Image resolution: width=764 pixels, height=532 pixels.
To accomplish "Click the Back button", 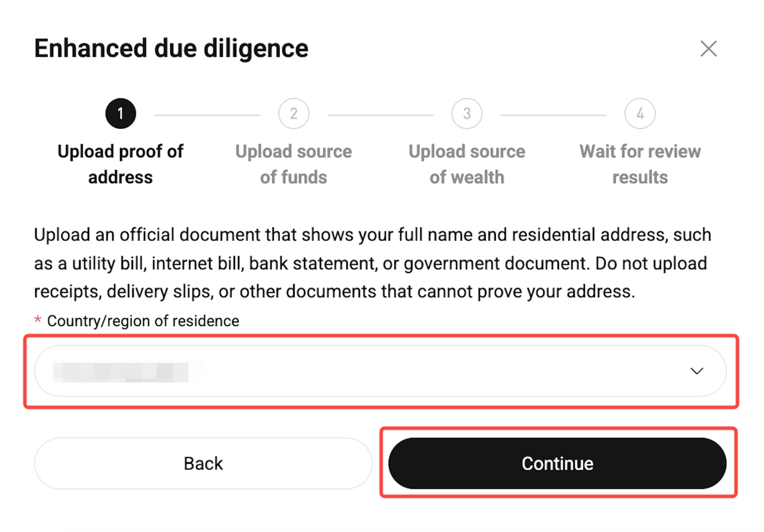I will pyautogui.click(x=203, y=463).
